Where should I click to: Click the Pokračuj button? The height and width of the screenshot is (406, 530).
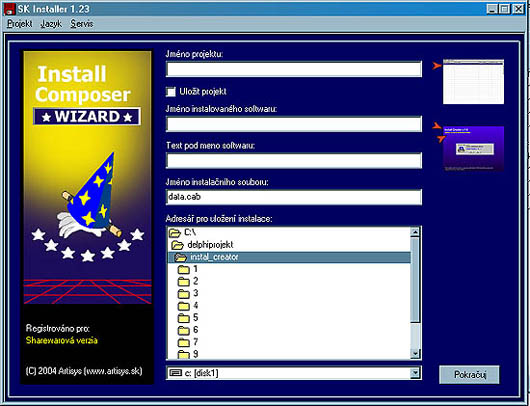469,375
